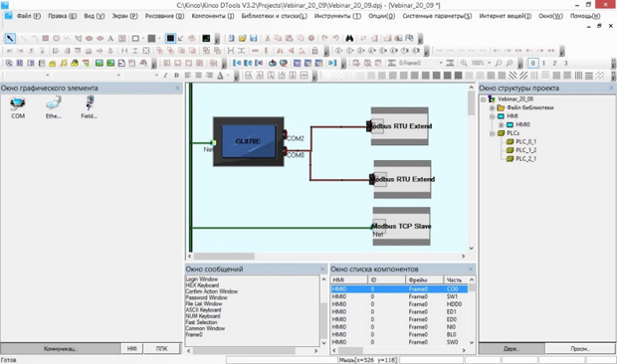Open the Компоненты menu

tap(213, 16)
